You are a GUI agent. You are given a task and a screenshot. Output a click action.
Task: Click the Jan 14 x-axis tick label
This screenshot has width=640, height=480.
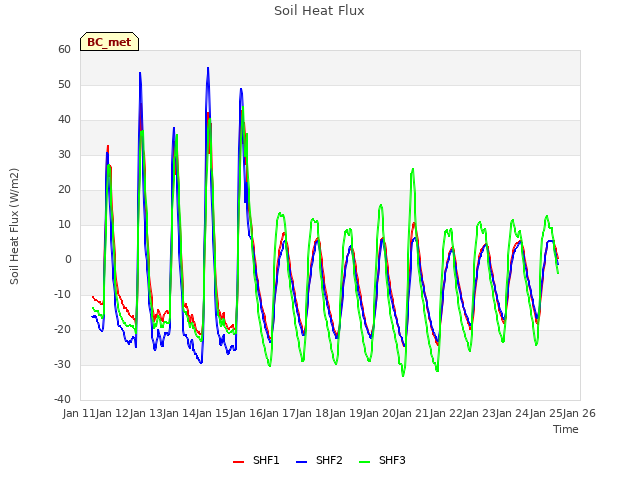(179, 413)
